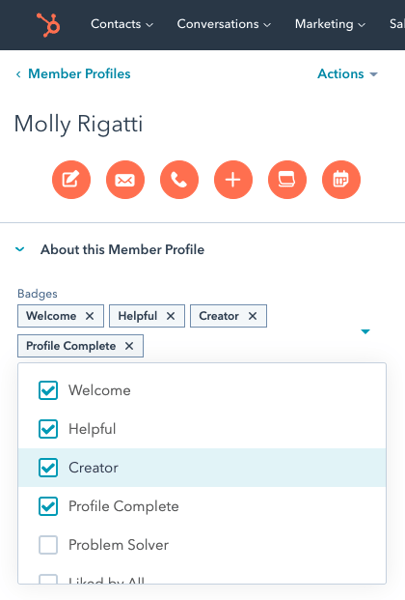This screenshot has height=600, width=405.
Task: Open the Marketing menu
Action: [330, 24]
